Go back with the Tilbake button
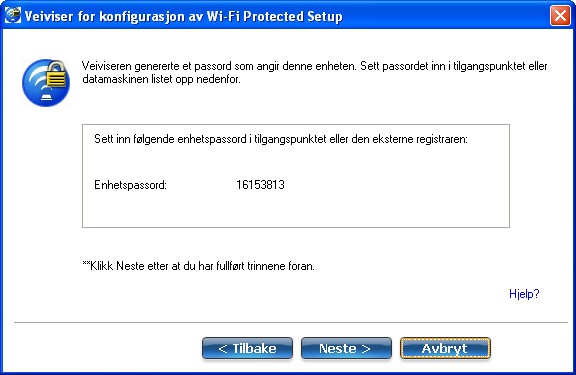This screenshot has height=375, width=576. 247,348
